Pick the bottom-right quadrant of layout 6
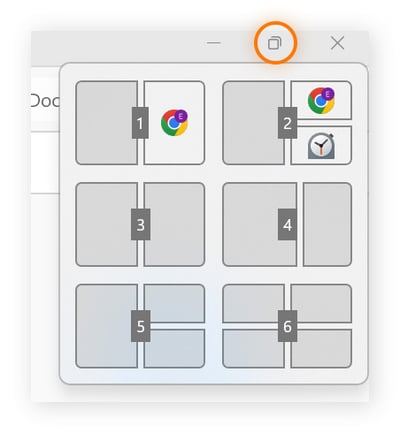 321,349
